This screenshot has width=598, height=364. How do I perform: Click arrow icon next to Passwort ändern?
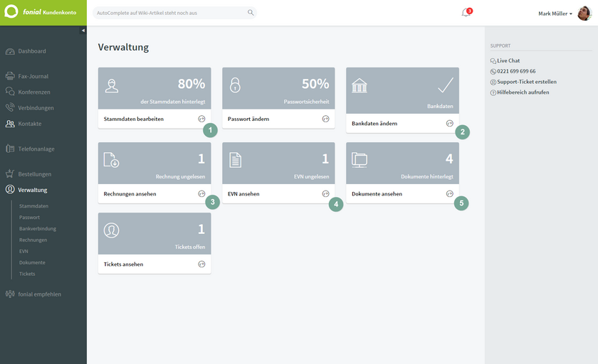pos(325,119)
